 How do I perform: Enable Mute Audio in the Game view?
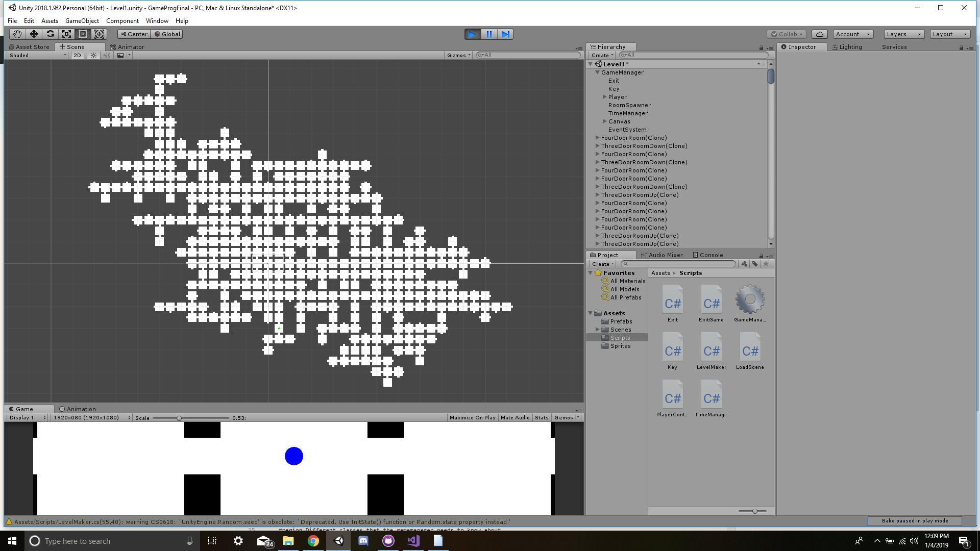[514, 417]
